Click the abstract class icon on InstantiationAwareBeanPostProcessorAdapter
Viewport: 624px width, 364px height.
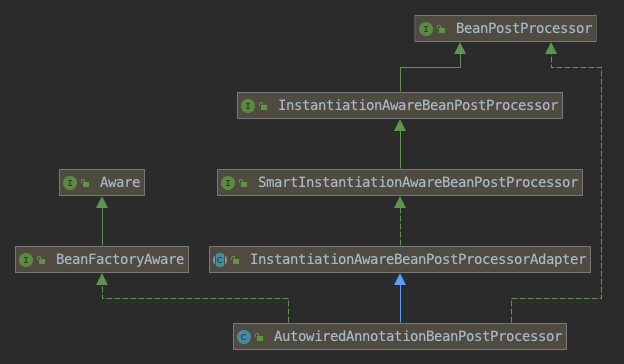pyautogui.click(x=220, y=260)
